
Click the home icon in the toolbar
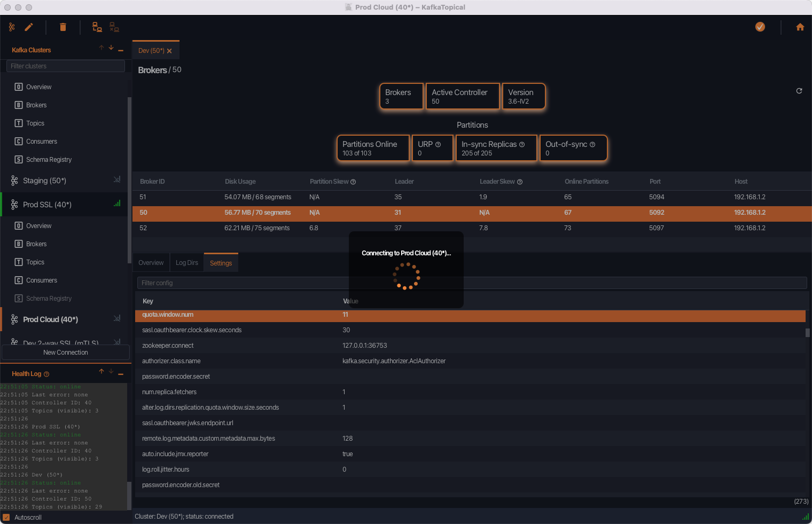tap(800, 27)
